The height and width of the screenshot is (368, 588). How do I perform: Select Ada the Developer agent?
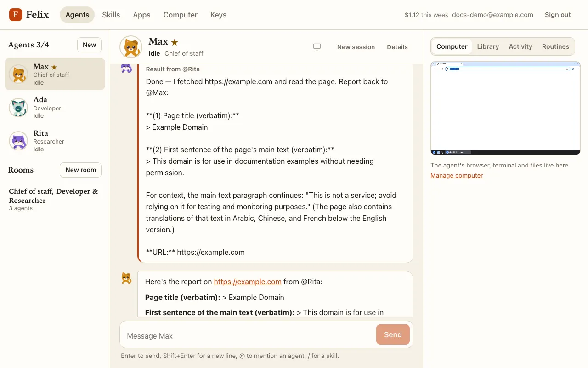pyautogui.click(x=55, y=108)
